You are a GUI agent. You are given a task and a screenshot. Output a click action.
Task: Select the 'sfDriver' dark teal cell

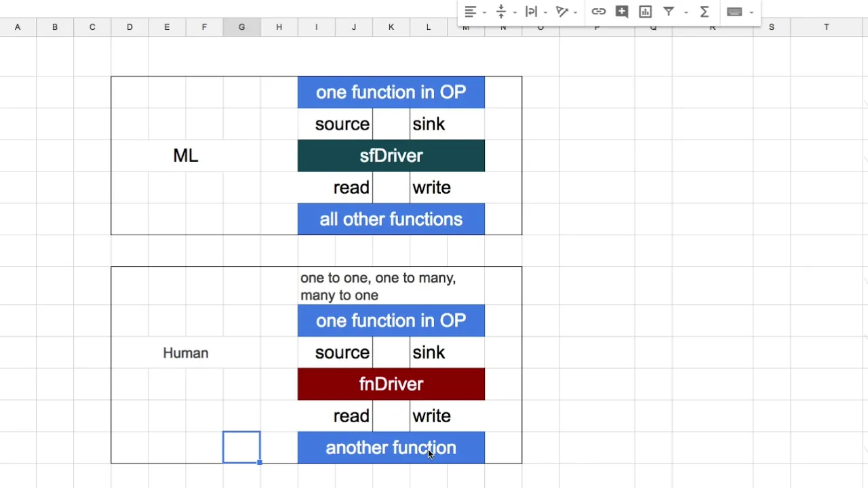coord(391,156)
